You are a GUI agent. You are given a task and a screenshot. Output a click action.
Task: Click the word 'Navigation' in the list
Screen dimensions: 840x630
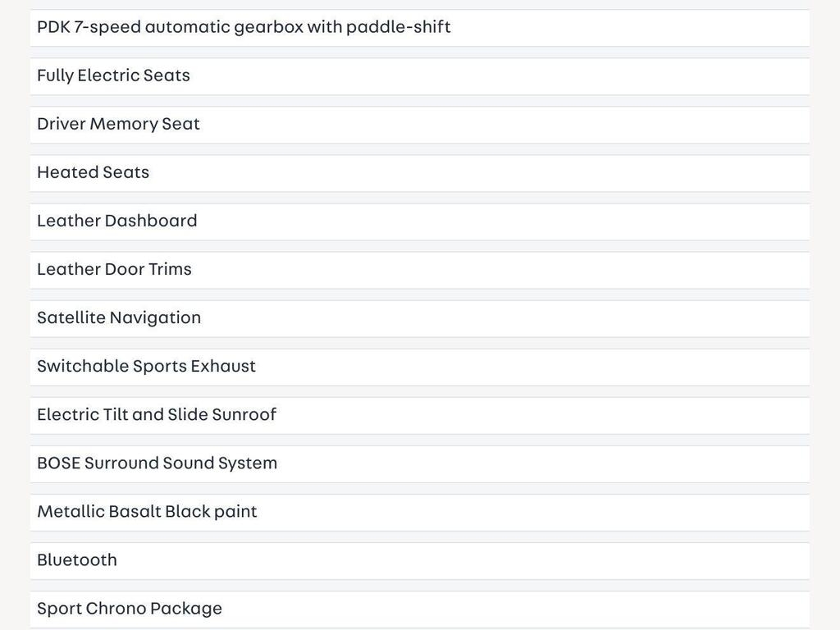[x=155, y=318]
